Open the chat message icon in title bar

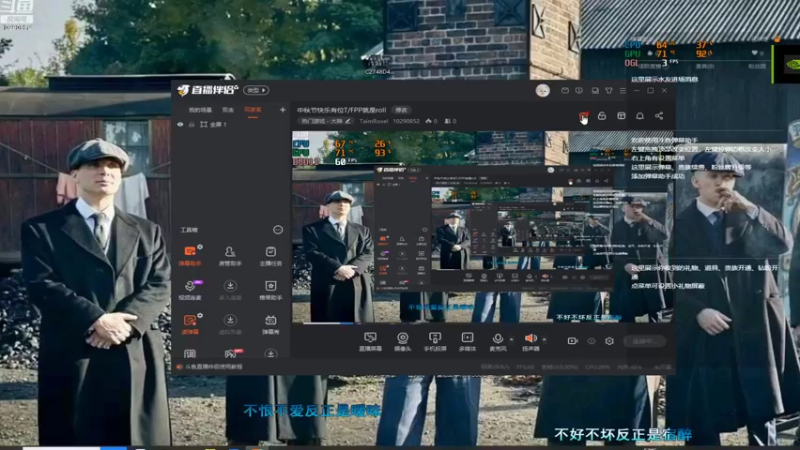click(x=579, y=90)
